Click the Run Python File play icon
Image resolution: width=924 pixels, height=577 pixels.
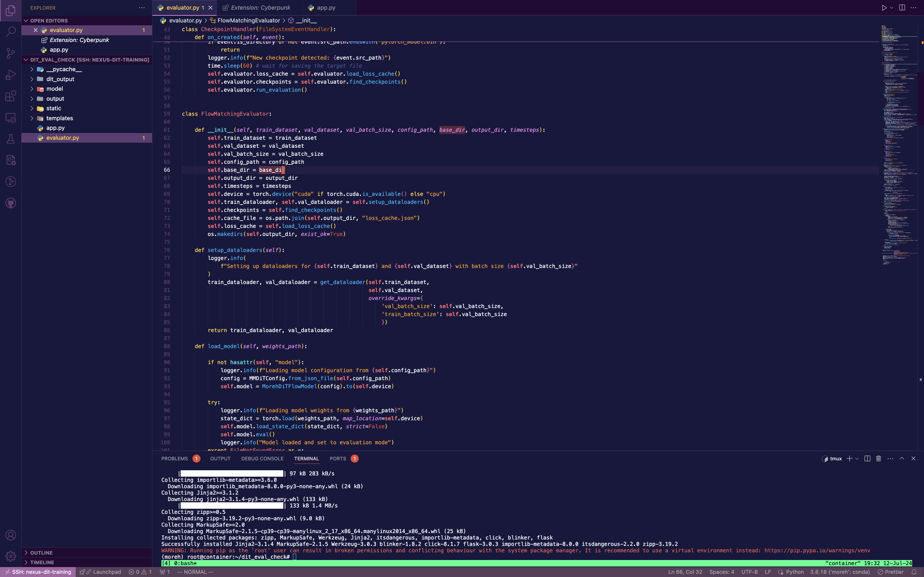[884, 8]
